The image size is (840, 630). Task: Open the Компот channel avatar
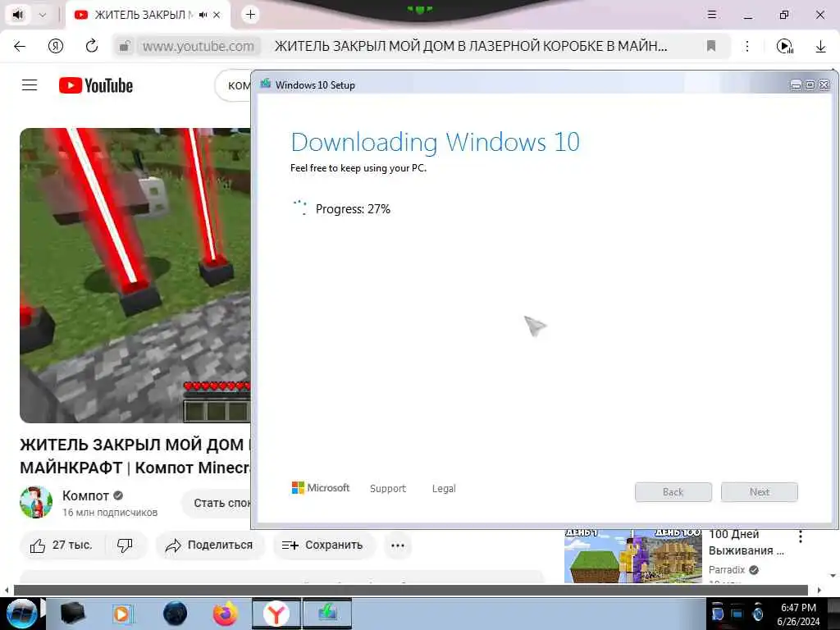[x=36, y=502]
